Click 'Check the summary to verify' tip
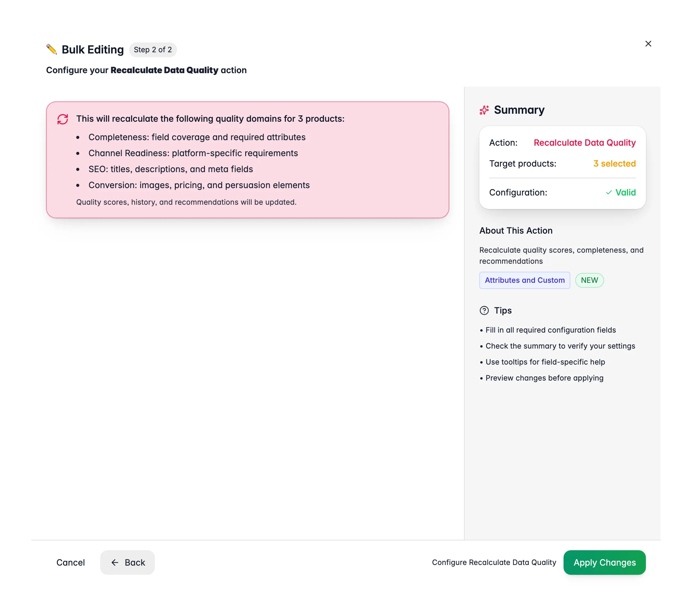Viewport: 692px width, 616px height. (x=560, y=346)
